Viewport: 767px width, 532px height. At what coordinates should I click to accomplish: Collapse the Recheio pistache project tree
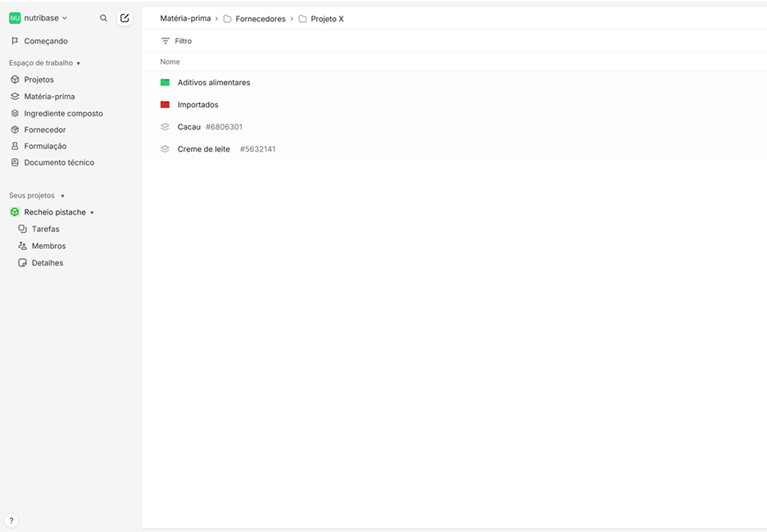click(92, 212)
